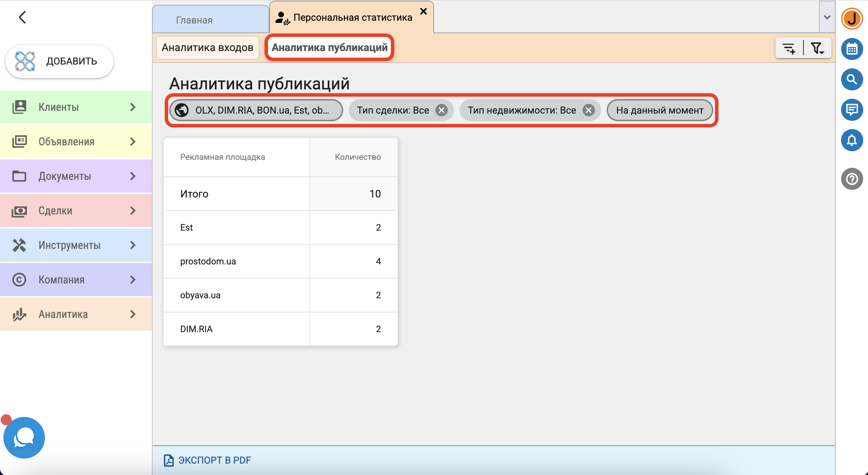The width and height of the screenshot is (868, 475).
Task: Switch to the Главная tab
Action: click(194, 20)
